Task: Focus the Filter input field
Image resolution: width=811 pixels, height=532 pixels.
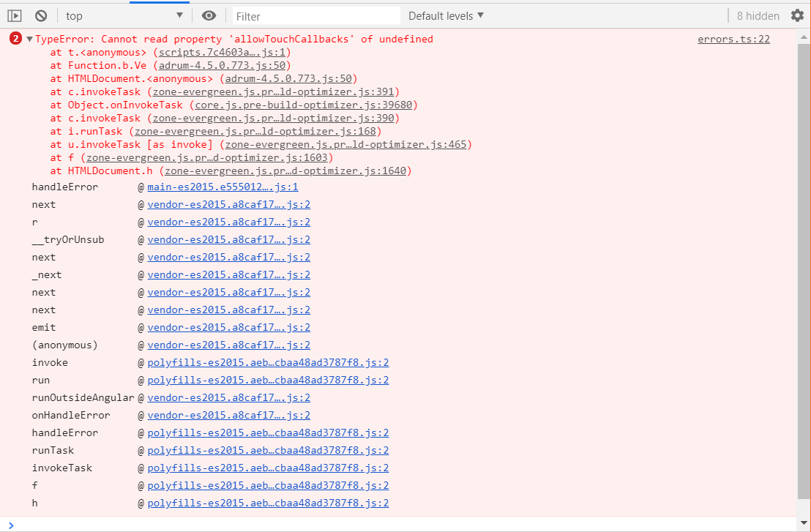Action: tap(315, 15)
